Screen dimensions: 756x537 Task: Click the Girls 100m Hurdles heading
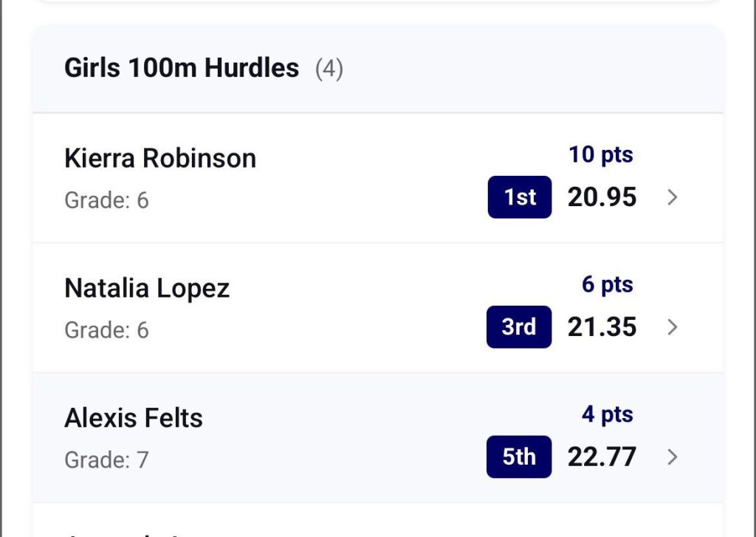click(182, 68)
